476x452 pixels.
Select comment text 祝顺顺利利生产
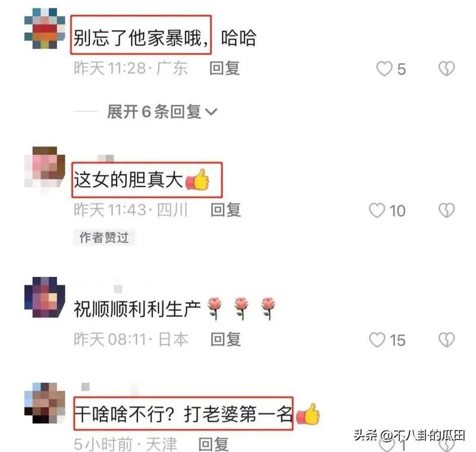point(137,309)
